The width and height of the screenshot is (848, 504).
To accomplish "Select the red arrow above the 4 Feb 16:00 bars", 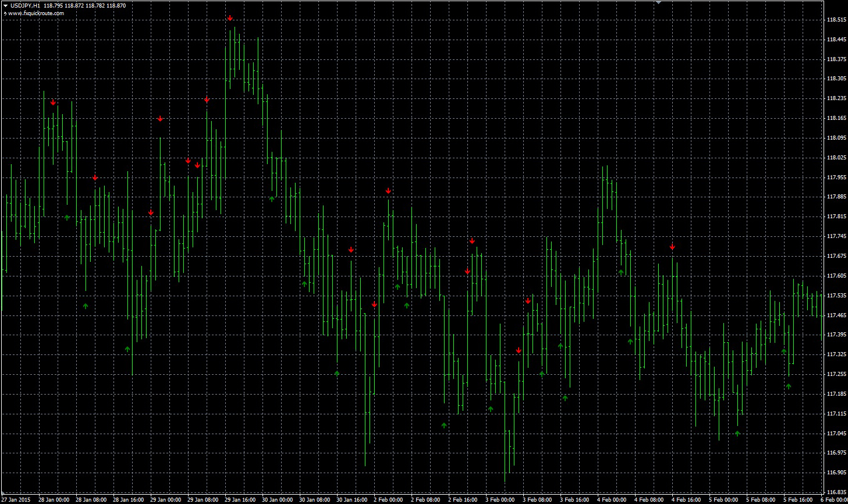I will pyautogui.click(x=672, y=247).
